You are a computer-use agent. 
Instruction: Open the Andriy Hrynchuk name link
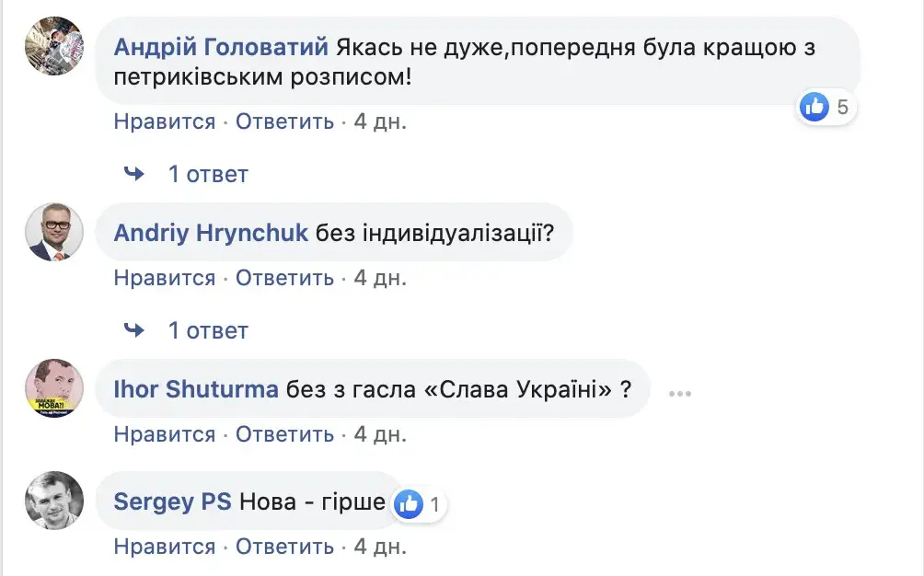coord(211,233)
